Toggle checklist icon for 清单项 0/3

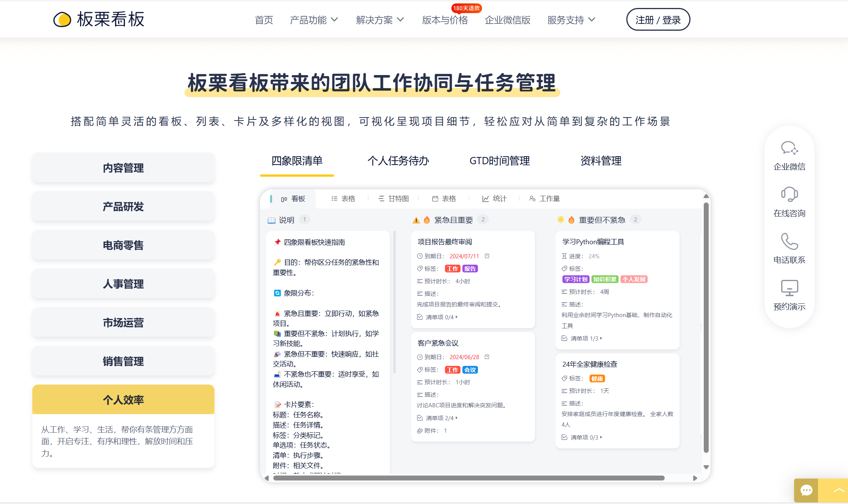pyautogui.click(x=564, y=437)
